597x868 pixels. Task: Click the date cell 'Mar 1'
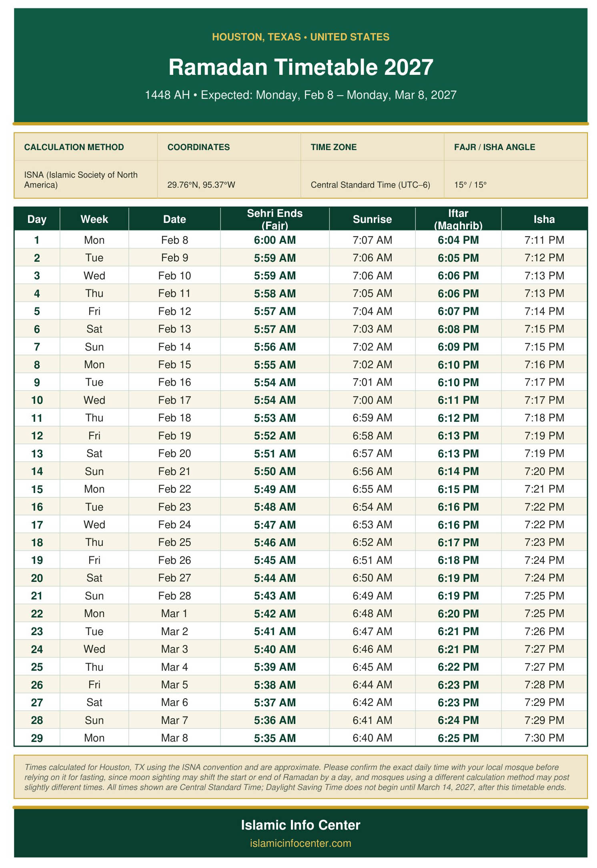point(174,613)
